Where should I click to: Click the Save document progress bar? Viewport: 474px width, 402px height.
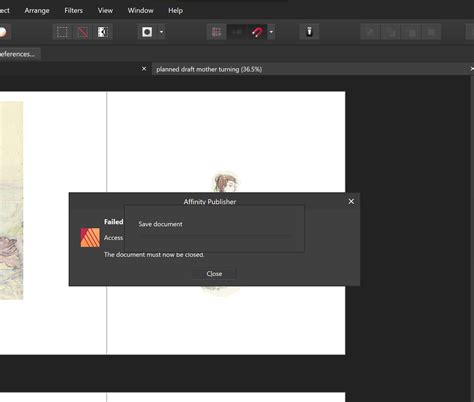click(216, 236)
